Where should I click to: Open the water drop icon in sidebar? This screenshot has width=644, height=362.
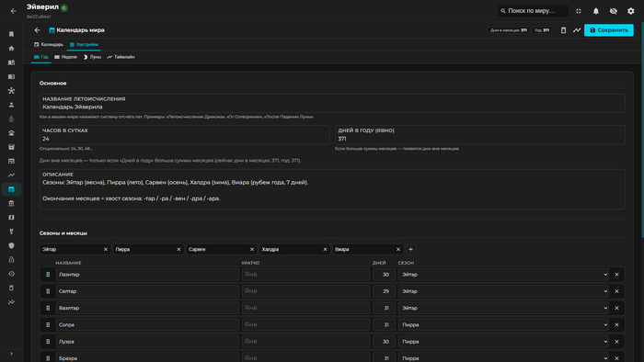[11, 119]
